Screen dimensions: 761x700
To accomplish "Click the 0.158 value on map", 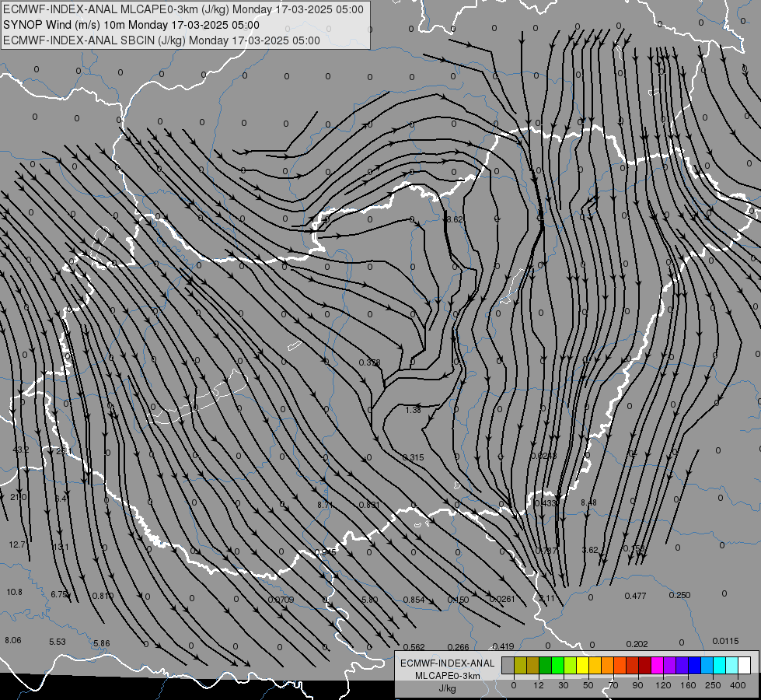I will click(634, 549).
